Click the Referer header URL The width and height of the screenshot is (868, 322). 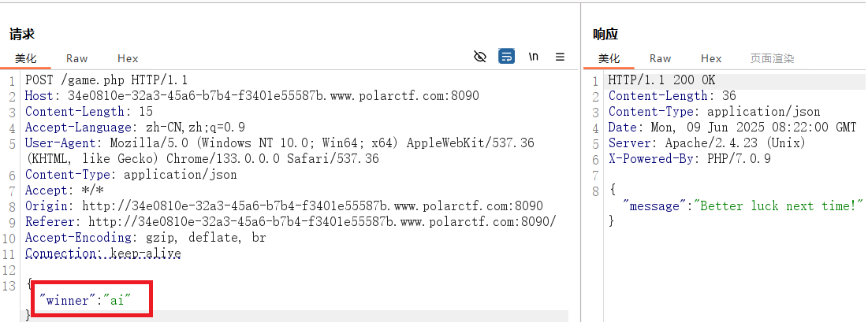[x=322, y=222]
